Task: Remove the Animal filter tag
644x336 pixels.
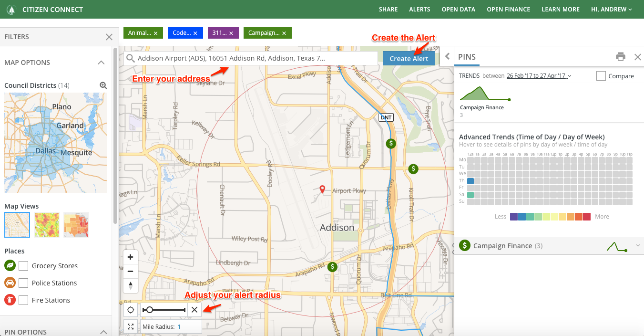Action: [x=155, y=33]
